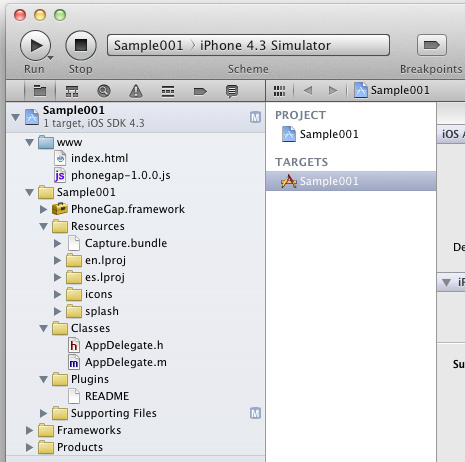
Task: Show the Project navigator folder icon
Action: (x=40, y=91)
